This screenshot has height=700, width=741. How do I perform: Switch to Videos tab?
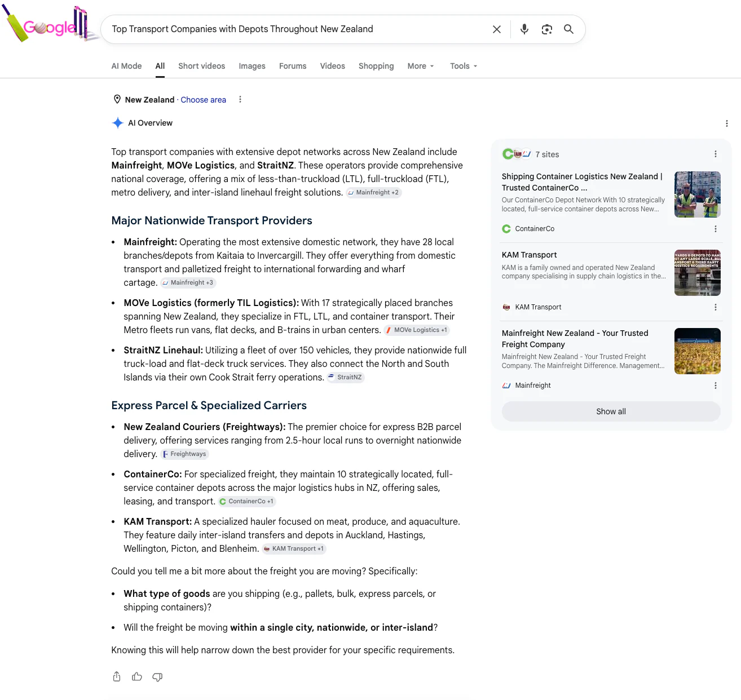pos(333,66)
